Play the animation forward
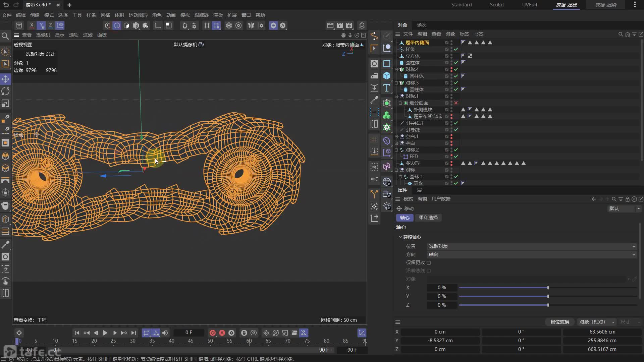 pos(105,333)
